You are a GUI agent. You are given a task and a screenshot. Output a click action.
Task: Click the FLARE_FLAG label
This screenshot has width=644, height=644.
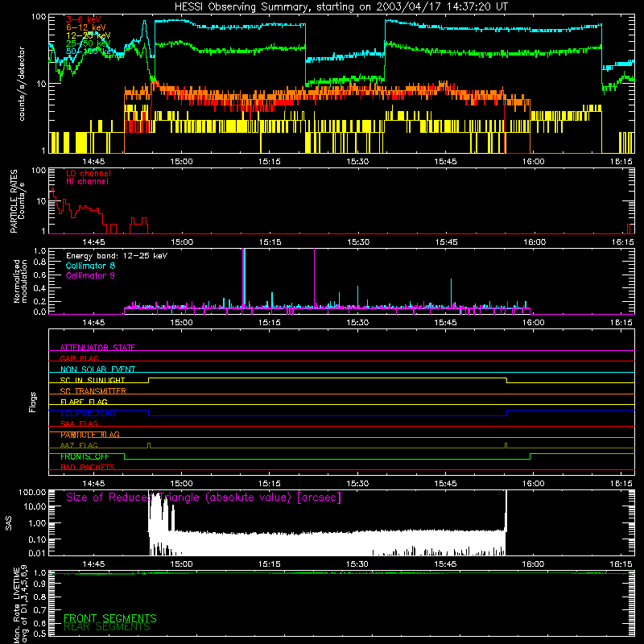(84, 402)
